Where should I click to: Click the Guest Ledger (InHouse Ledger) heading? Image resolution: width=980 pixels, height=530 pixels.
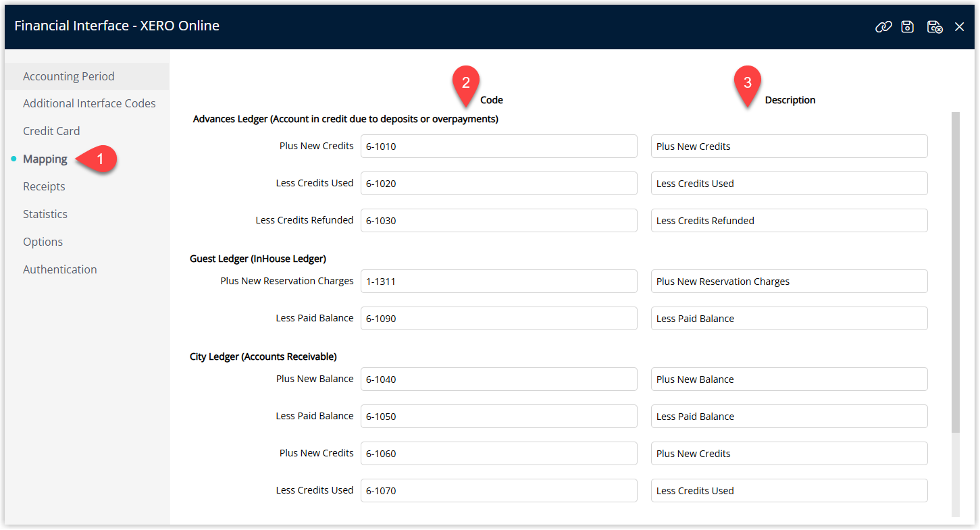(x=258, y=259)
